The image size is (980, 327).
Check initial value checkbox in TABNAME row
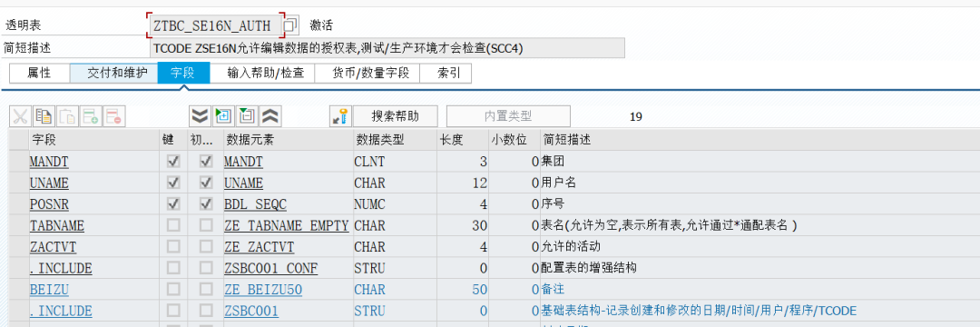(x=206, y=225)
